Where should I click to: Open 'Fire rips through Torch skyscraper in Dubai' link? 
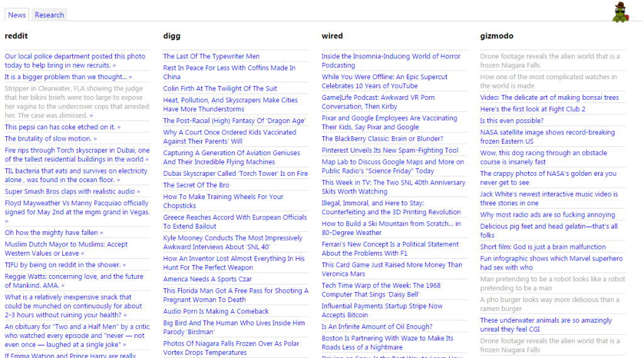click(x=77, y=155)
